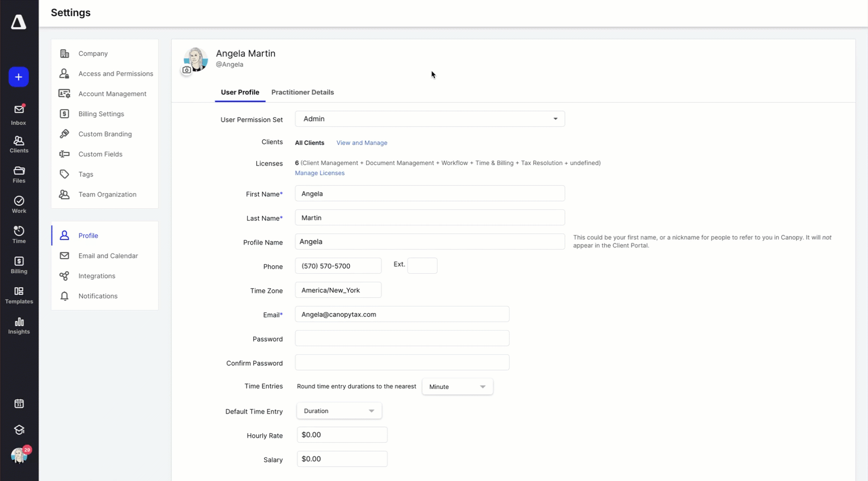Screen dimensions: 868x481
Task: Click the Hourly Rate input field
Action: click(x=342, y=435)
